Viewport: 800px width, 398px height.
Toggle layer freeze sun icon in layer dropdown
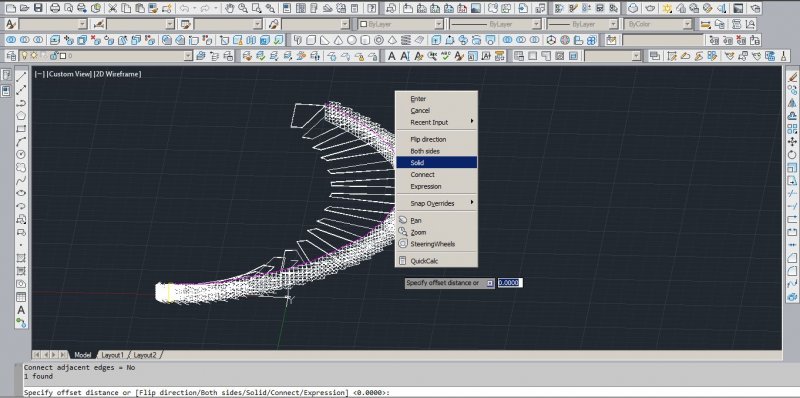coord(34,56)
